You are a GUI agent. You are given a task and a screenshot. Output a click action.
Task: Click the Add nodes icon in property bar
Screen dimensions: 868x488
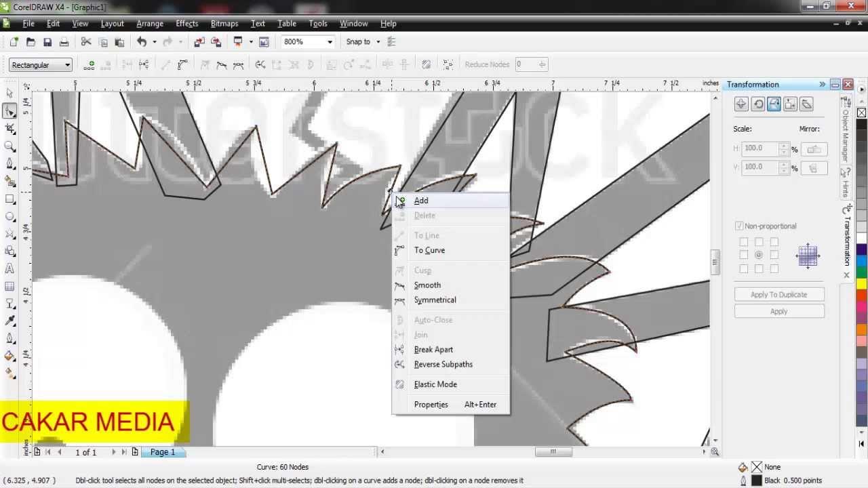tap(89, 64)
